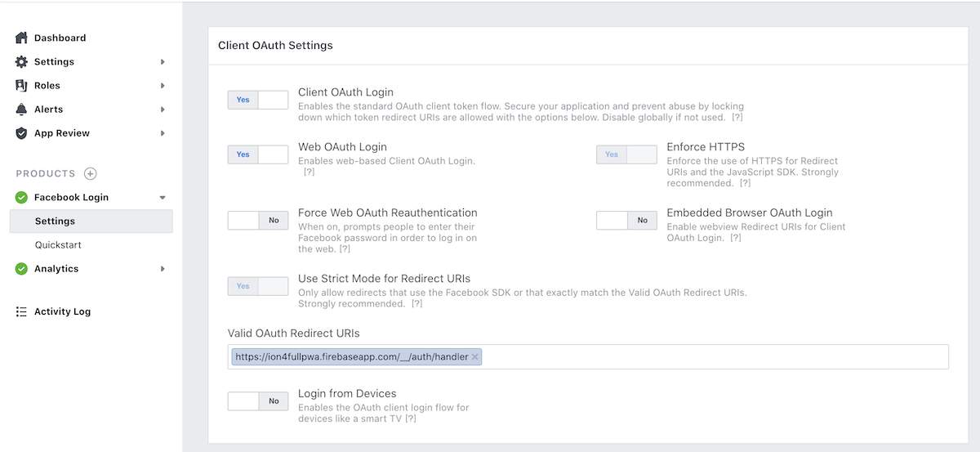Select the firebaseapp auth handler URI token
Viewport: 980px width, 452px height.
tap(357, 356)
